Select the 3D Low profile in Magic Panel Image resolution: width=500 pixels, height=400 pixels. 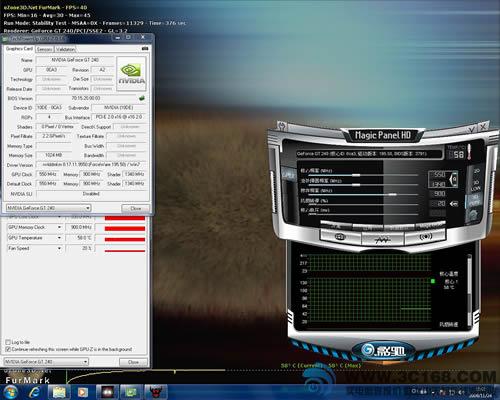476,186
